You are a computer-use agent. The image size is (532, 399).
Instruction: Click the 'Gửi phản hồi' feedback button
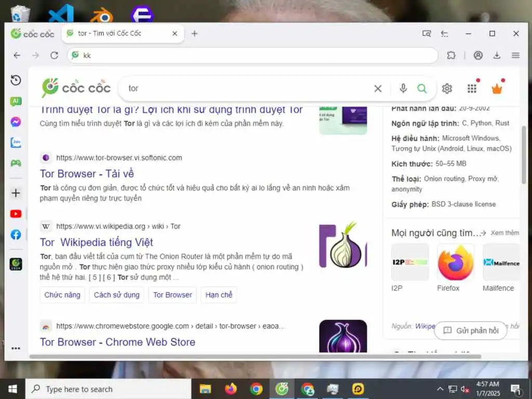coord(471,330)
